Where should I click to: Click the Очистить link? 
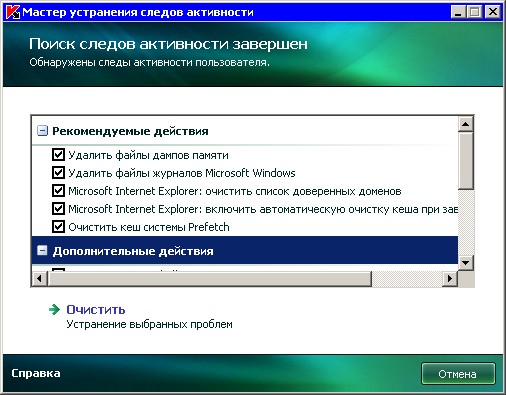point(96,310)
